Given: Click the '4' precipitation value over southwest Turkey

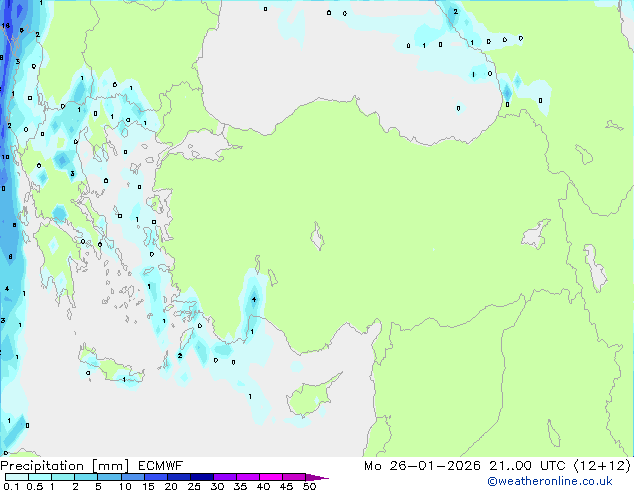Looking at the screenshot, I should [x=254, y=300].
